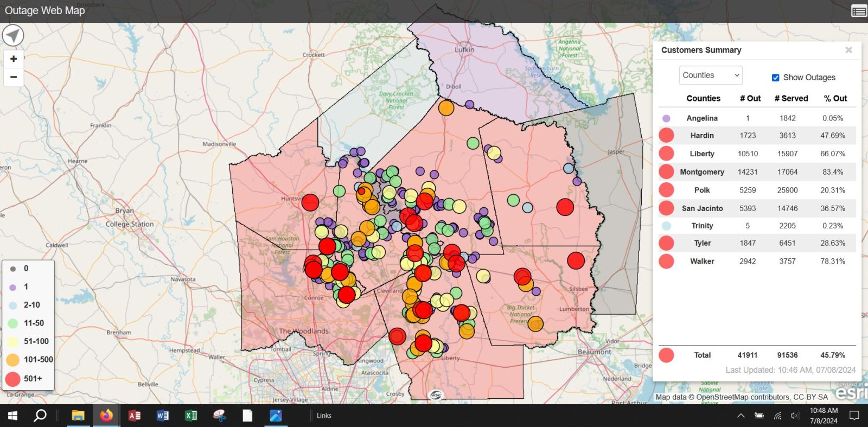Click legend gray swatch for 0
The width and height of the screenshot is (868, 427).
tap(13, 269)
